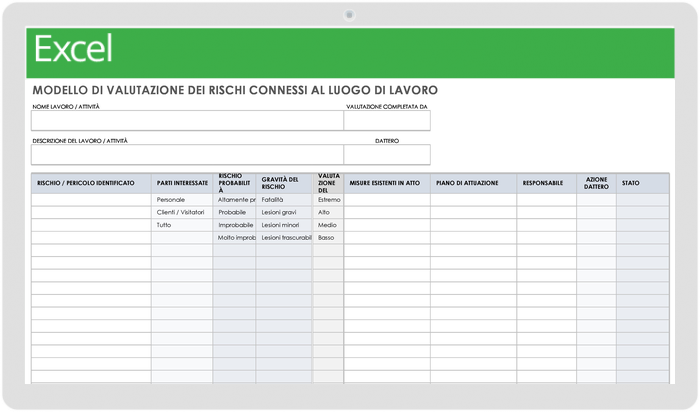This screenshot has height=412, width=700.
Task: Click the cell containing Medio
Action: coord(328,225)
